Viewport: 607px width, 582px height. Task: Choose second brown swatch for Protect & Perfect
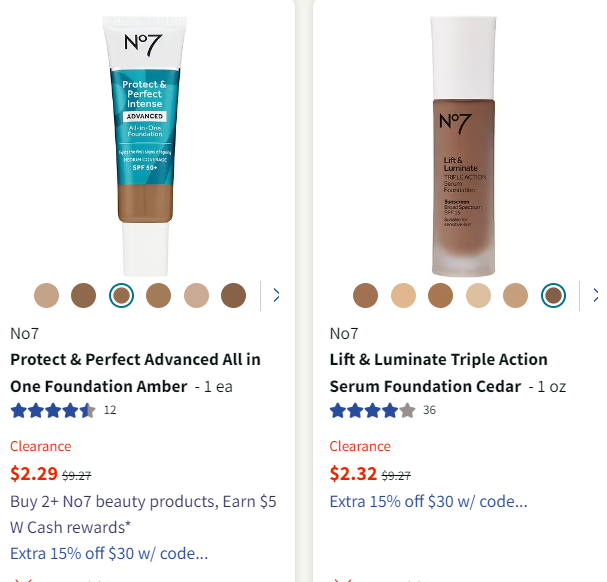pyautogui.click(x=83, y=295)
